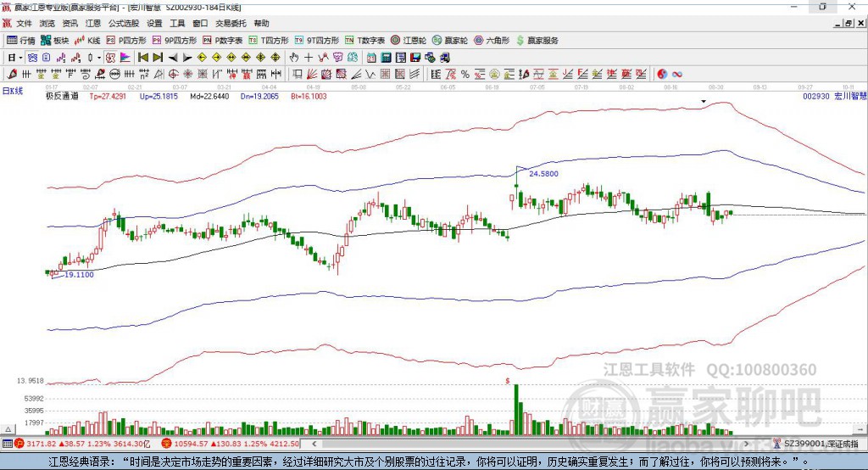This screenshot has height=470, width=868.
Task: Click the black left arrow icon
Action: tap(173, 58)
